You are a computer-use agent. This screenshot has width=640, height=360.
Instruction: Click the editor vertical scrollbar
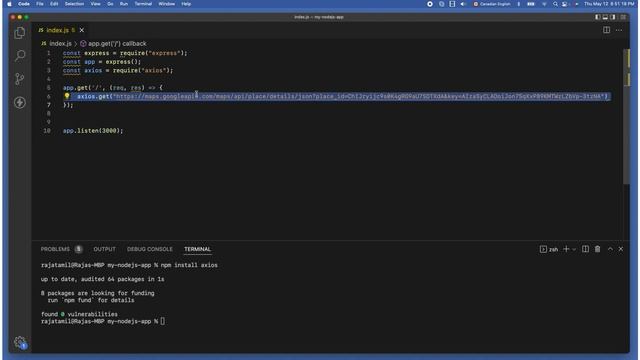627,116
